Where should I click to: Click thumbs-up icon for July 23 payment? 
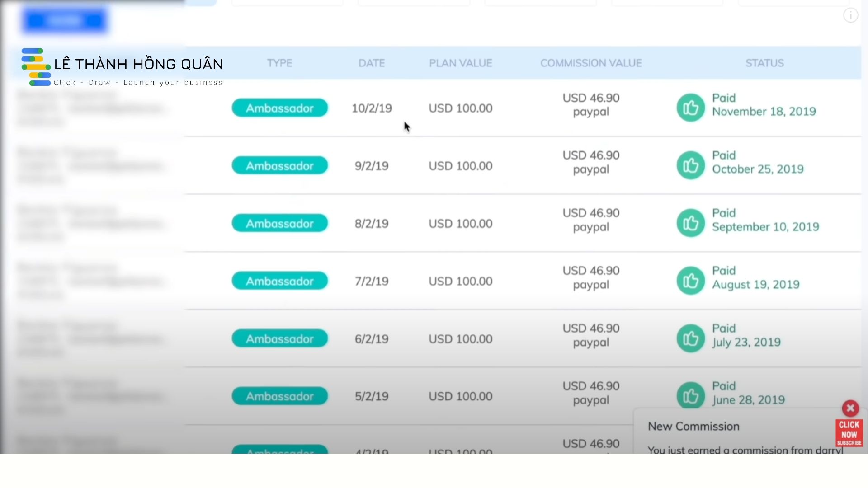pos(690,338)
